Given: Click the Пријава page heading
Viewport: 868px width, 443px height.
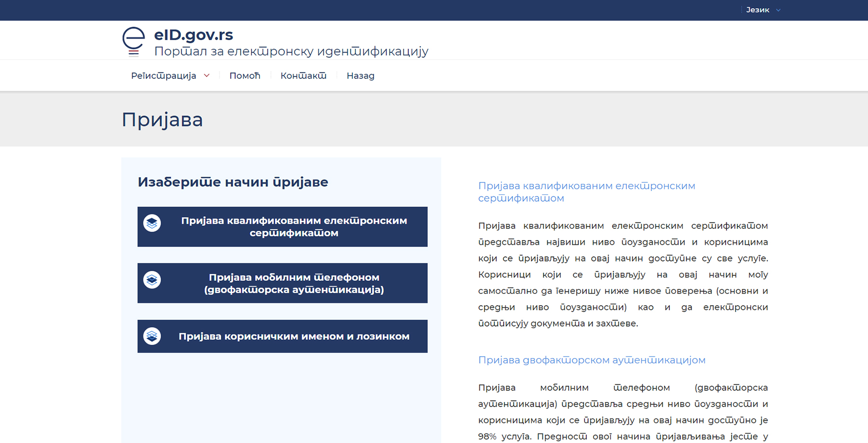Looking at the screenshot, I should pyautogui.click(x=162, y=120).
